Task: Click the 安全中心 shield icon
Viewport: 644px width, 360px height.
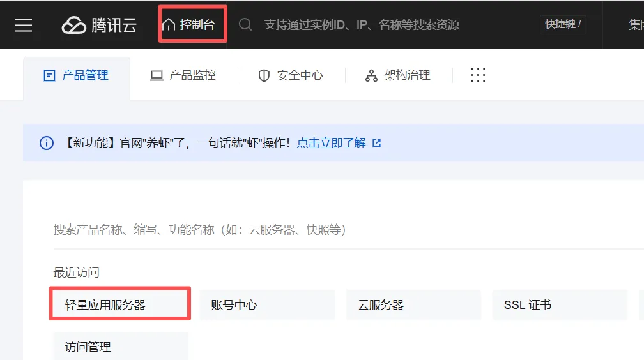Action: click(x=264, y=75)
